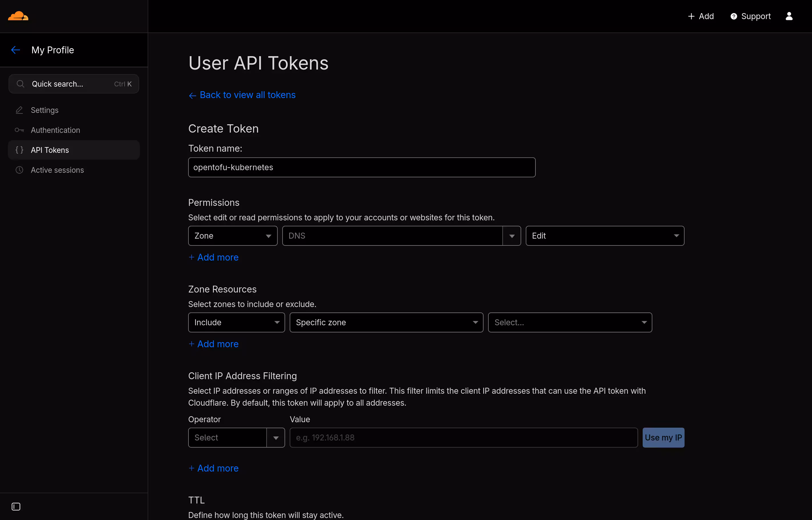
Task: Open the Include dropdown under Zone Resources
Action: 236,322
